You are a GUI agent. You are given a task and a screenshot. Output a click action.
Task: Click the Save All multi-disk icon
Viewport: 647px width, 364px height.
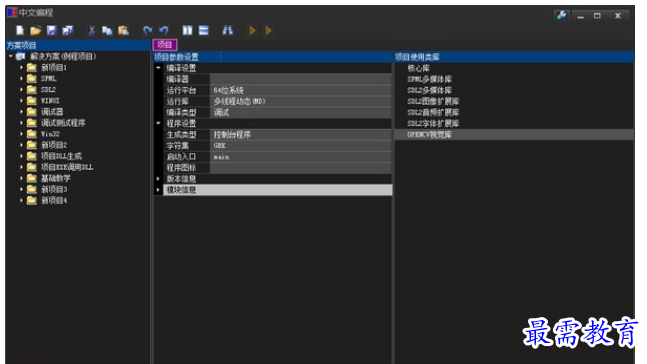coord(68,30)
